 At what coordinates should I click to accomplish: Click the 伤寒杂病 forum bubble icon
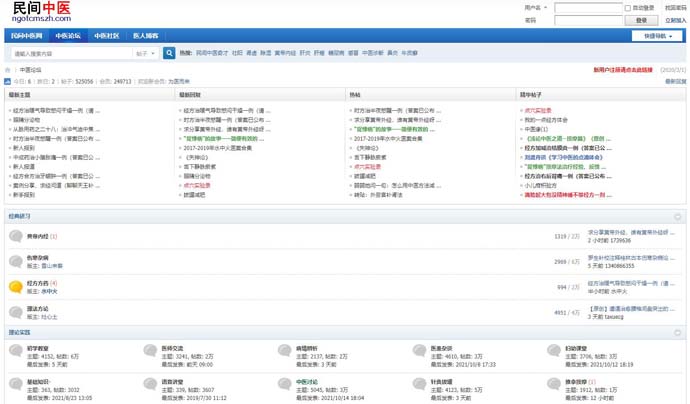15,262
